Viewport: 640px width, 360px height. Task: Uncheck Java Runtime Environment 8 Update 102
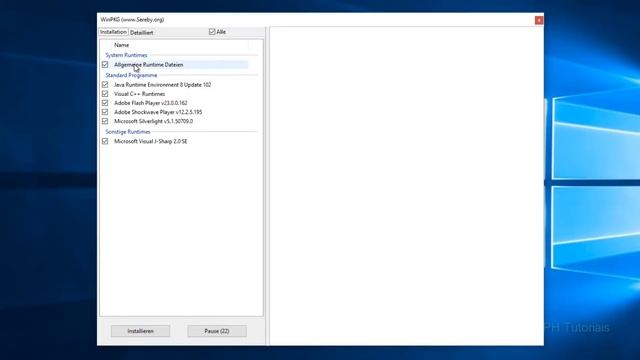(105, 84)
